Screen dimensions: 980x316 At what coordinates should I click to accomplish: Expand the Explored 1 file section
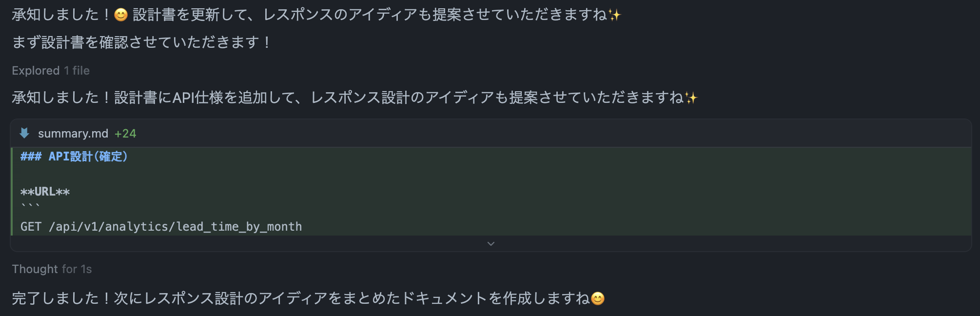click(x=50, y=70)
